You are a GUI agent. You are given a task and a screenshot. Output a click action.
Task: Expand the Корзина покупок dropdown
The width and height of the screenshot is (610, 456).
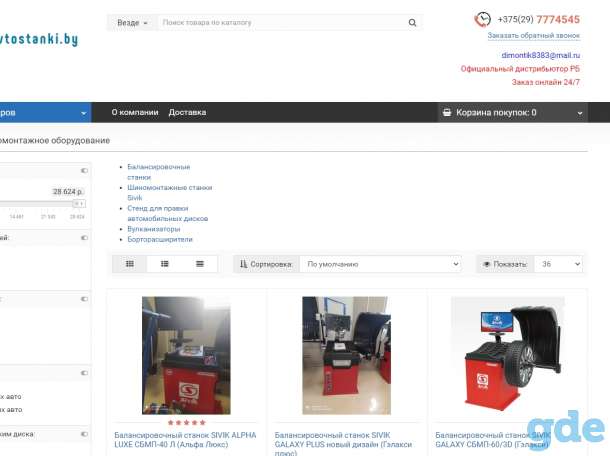tap(512, 113)
